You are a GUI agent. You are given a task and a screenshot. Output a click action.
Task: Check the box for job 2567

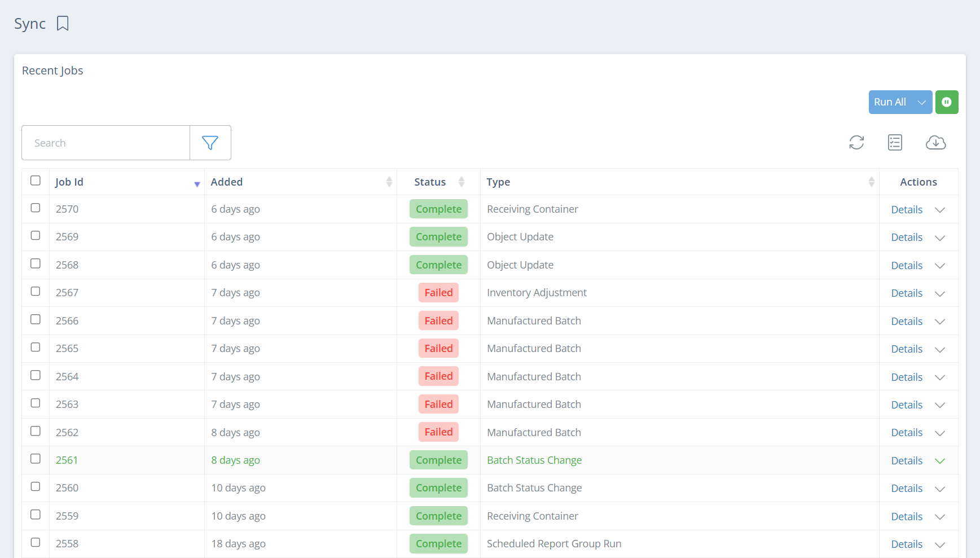[x=36, y=291]
